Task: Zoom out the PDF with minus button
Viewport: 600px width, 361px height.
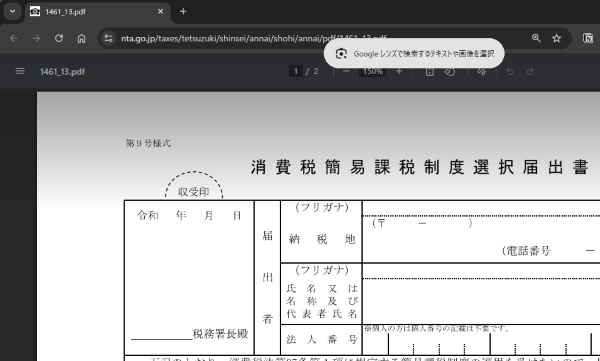Action: coord(346,72)
